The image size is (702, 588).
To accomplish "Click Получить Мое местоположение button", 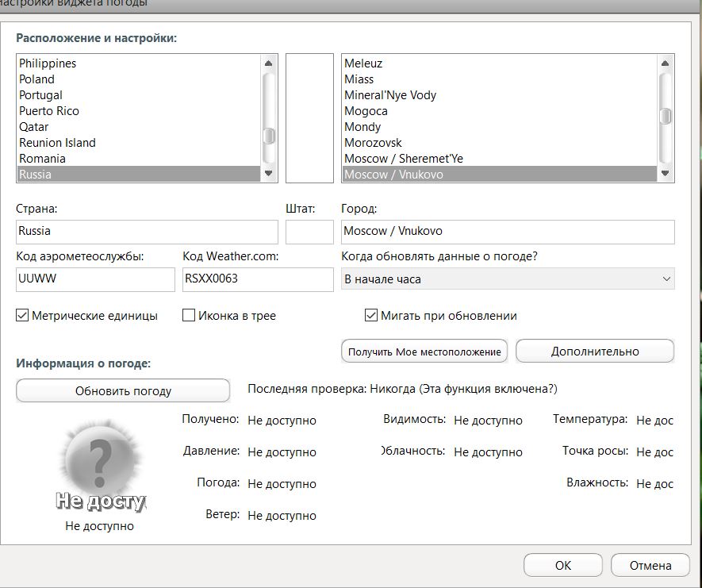I will (424, 352).
